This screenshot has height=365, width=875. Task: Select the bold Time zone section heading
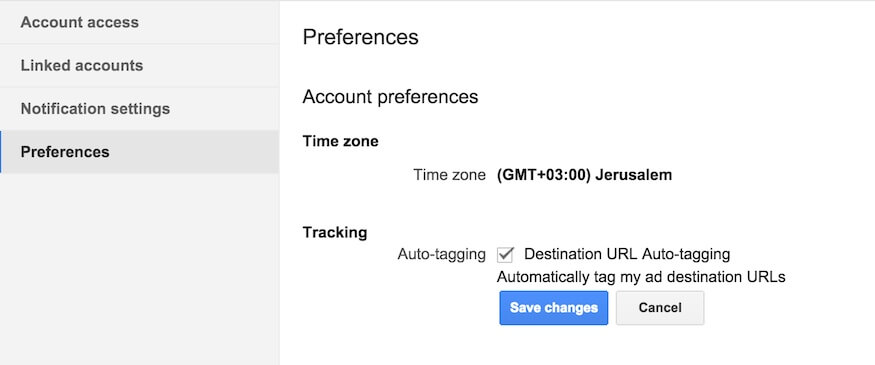(340, 141)
